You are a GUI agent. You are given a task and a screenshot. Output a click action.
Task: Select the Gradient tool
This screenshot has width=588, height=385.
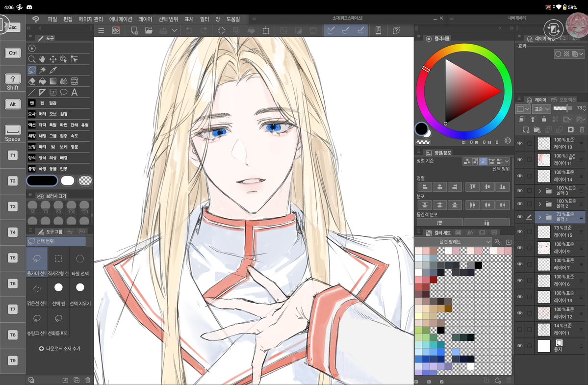click(53, 81)
